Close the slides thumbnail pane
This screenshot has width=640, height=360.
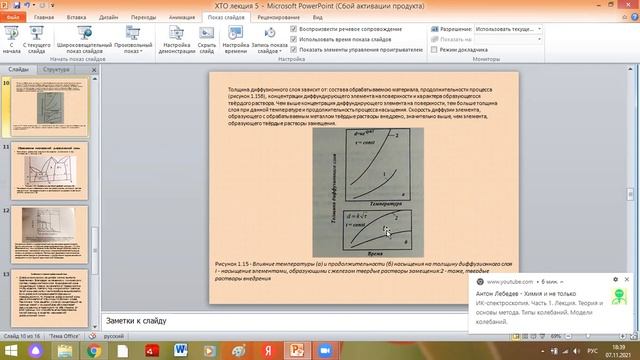[94, 70]
